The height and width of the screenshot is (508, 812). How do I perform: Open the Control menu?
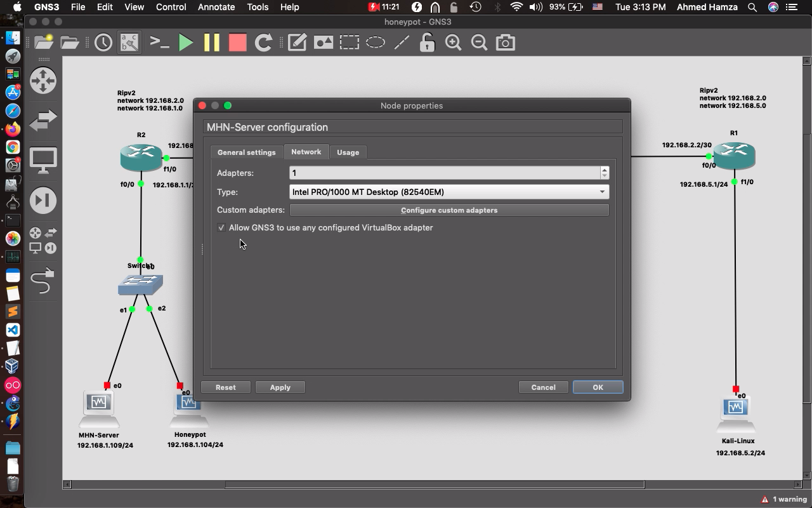[x=171, y=7]
